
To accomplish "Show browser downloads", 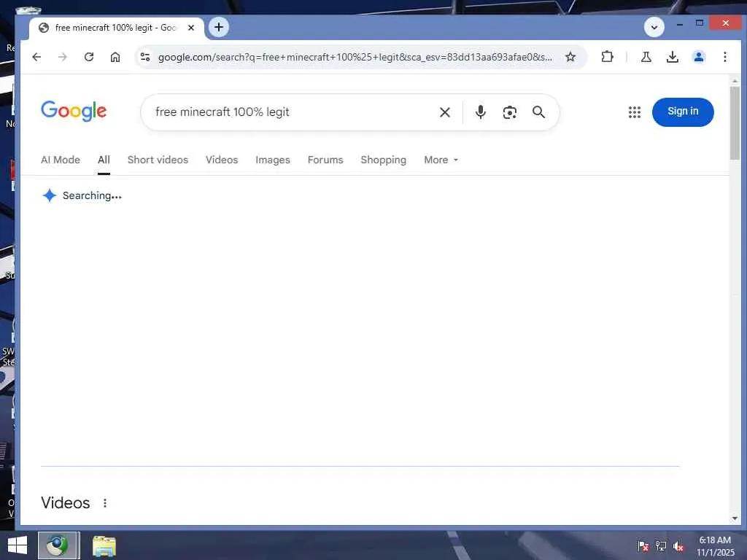I will [672, 57].
